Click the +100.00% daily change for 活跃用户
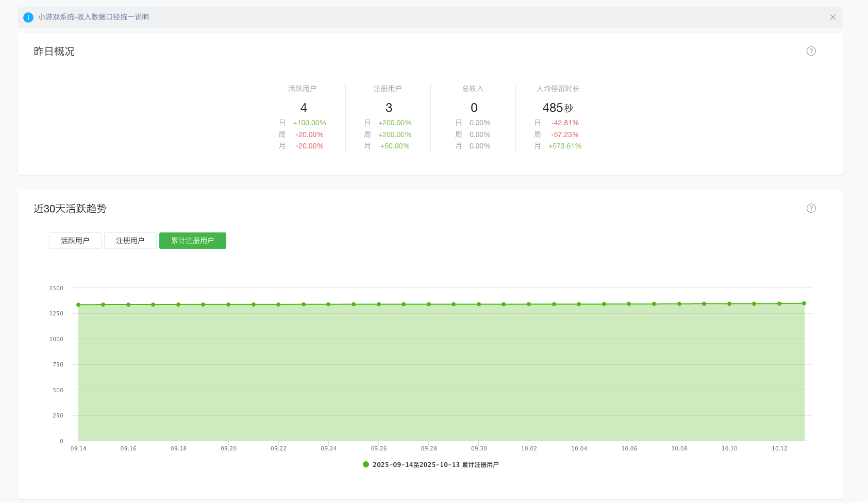Image resolution: width=868 pixels, height=503 pixels. 310,123
